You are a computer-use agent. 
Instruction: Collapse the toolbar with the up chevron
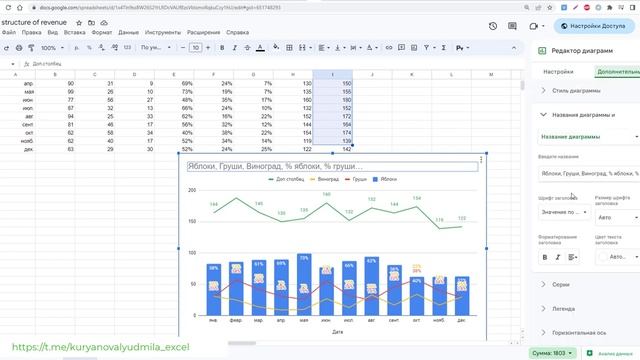513,48
